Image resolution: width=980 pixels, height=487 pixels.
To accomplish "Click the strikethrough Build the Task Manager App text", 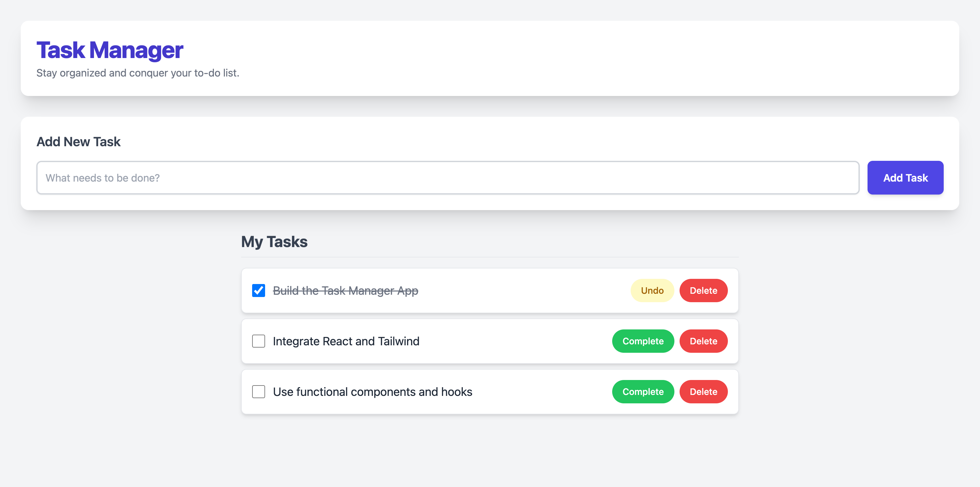I will [x=346, y=291].
